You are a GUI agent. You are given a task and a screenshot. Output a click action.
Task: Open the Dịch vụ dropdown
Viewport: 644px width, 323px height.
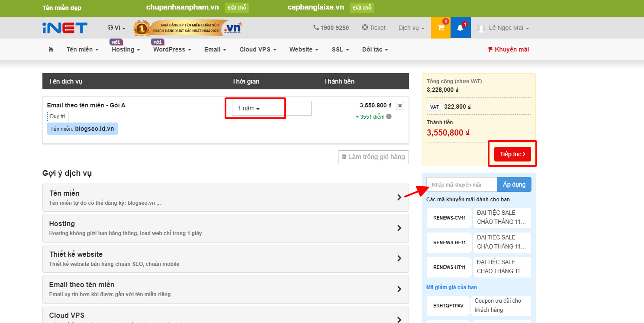coord(410,27)
